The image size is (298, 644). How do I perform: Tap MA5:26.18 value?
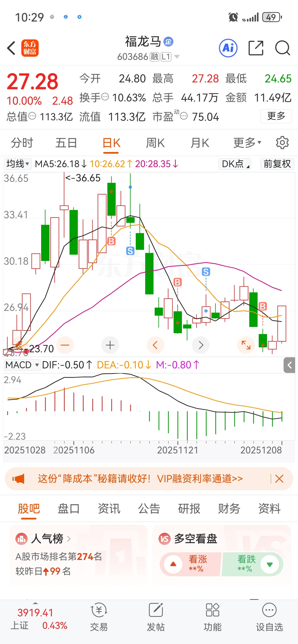click(x=61, y=164)
